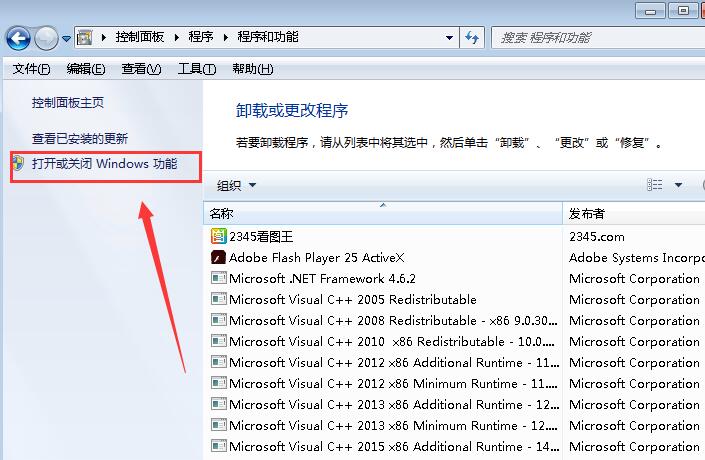Open the recent pages dropdown arrow
This screenshot has width=705, height=460.
66,39
